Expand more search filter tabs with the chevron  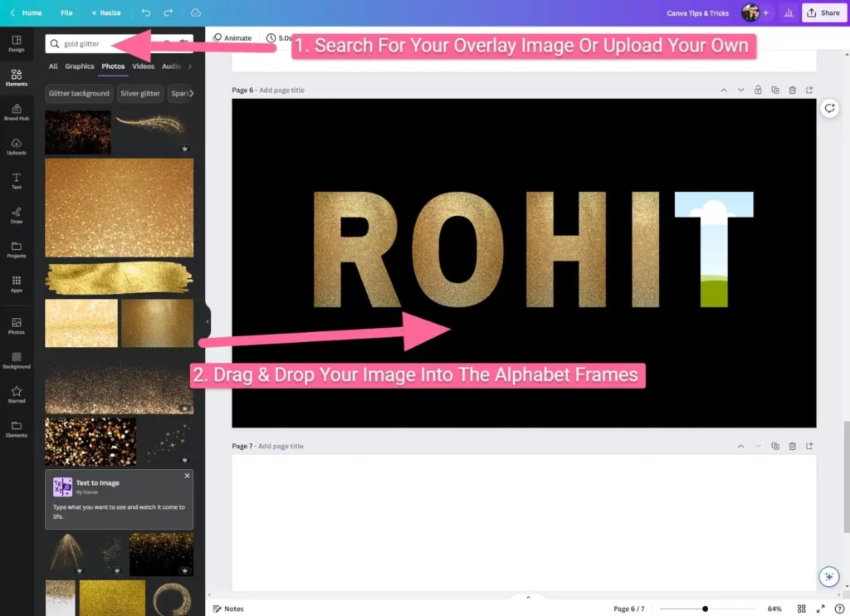tap(188, 66)
